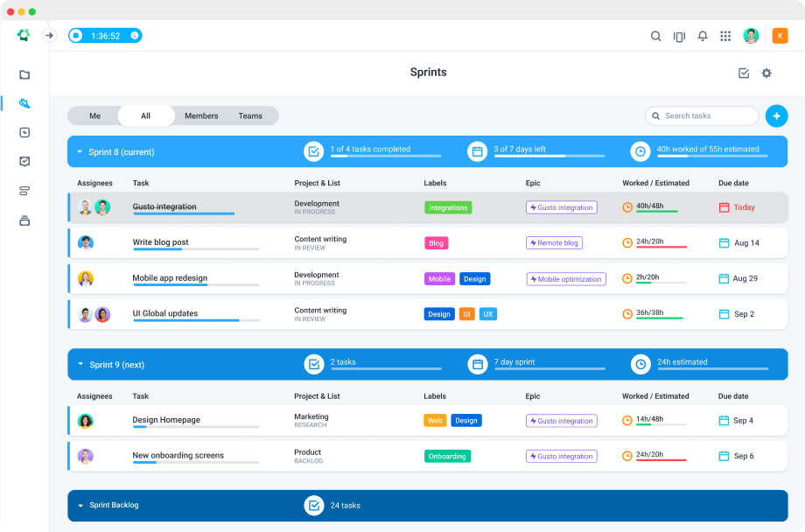
Task: Stop the running 1:36:52 timer
Action: pos(74,35)
